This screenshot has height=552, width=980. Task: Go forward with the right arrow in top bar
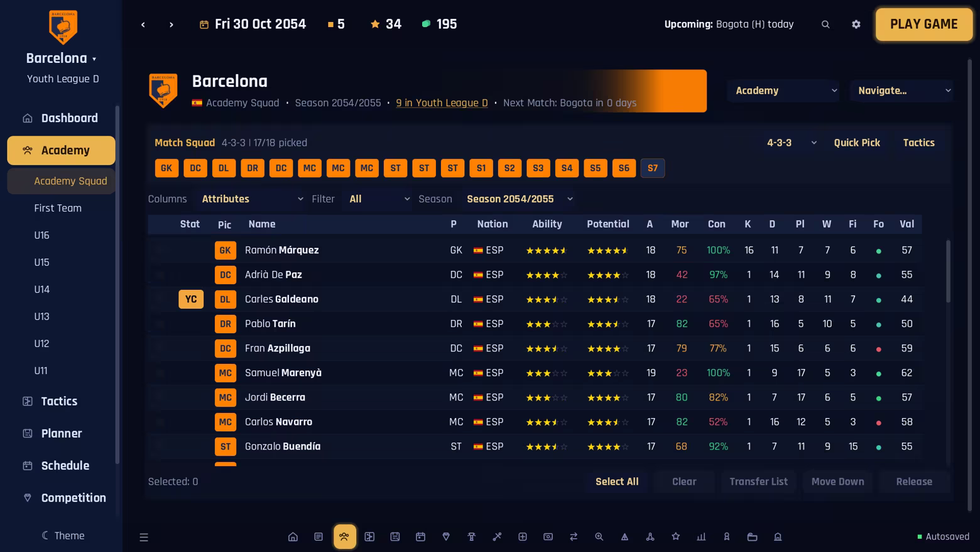171,25
